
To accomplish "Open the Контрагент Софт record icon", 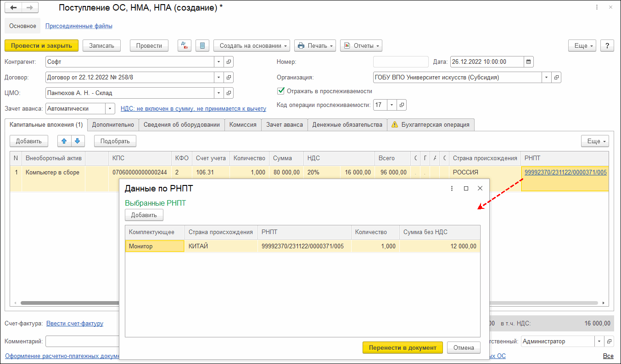I will coord(229,62).
